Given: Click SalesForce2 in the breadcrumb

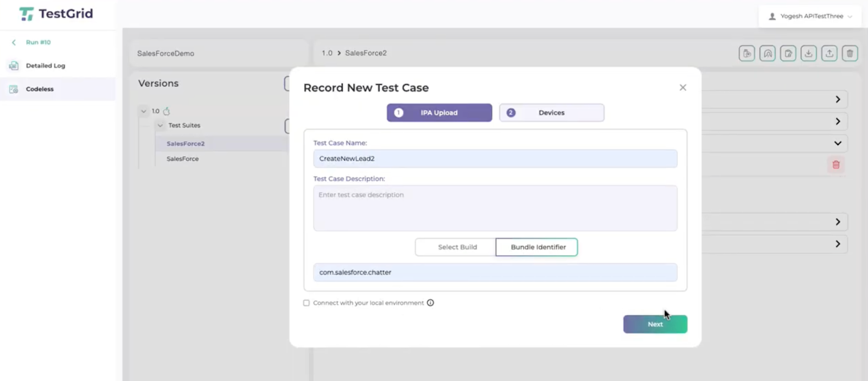Looking at the screenshot, I should tap(366, 53).
